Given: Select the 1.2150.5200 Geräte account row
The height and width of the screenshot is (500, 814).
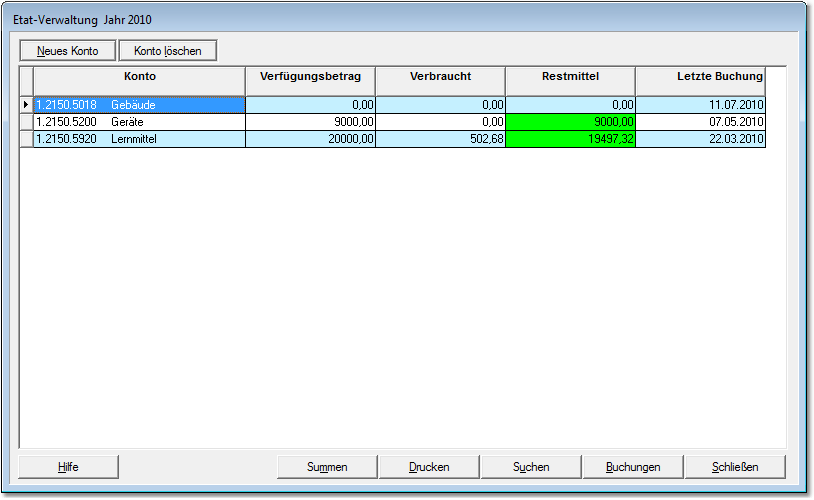Looking at the screenshot, I should point(139,122).
